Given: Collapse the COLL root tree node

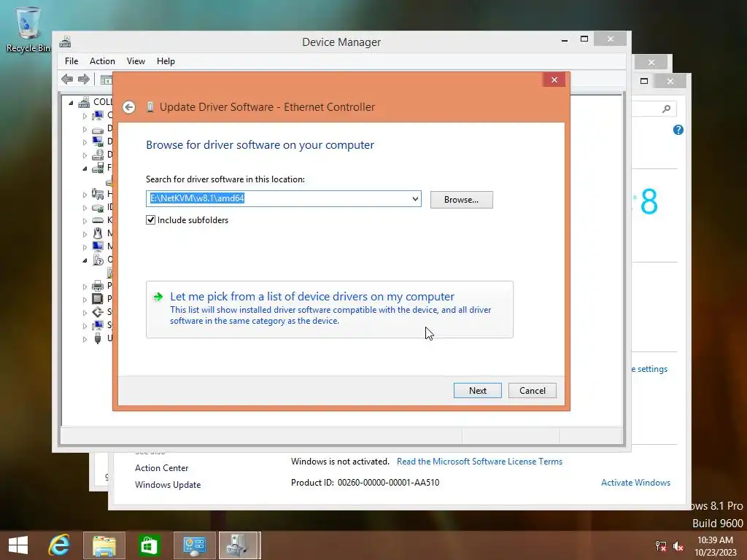Looking at the screenshot, I should (71, 102).
